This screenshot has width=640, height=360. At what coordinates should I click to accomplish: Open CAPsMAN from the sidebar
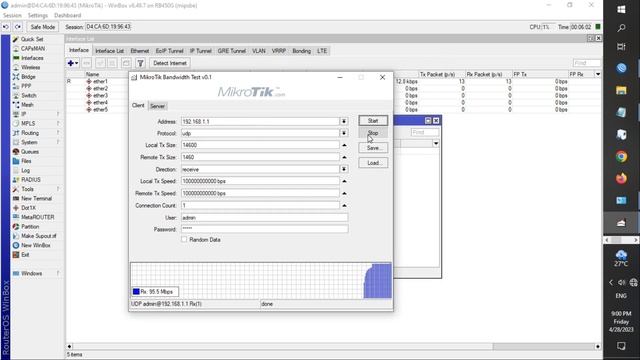coord(33,49)
